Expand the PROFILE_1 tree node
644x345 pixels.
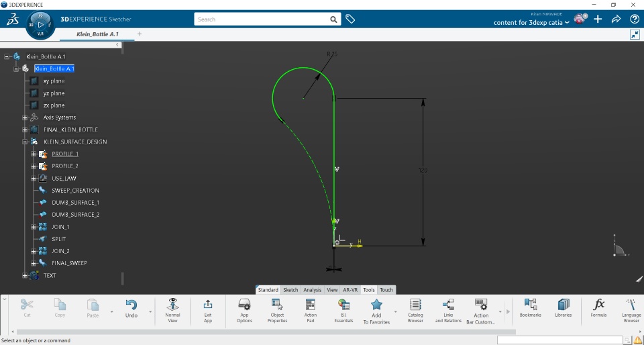(x=34, y=154)
